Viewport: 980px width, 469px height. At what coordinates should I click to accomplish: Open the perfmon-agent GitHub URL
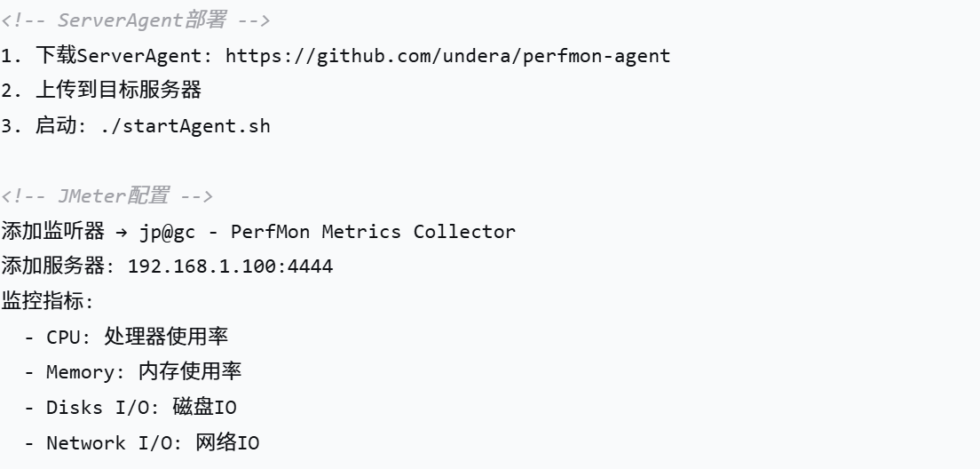(447, 56)
